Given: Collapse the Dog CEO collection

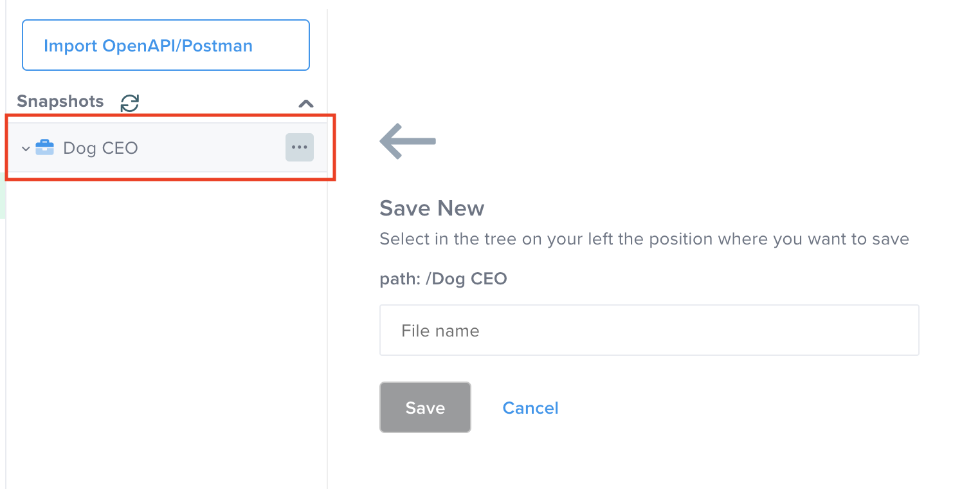Looking at the screenshot, I should pyautogui.click(x=25, y=147).
